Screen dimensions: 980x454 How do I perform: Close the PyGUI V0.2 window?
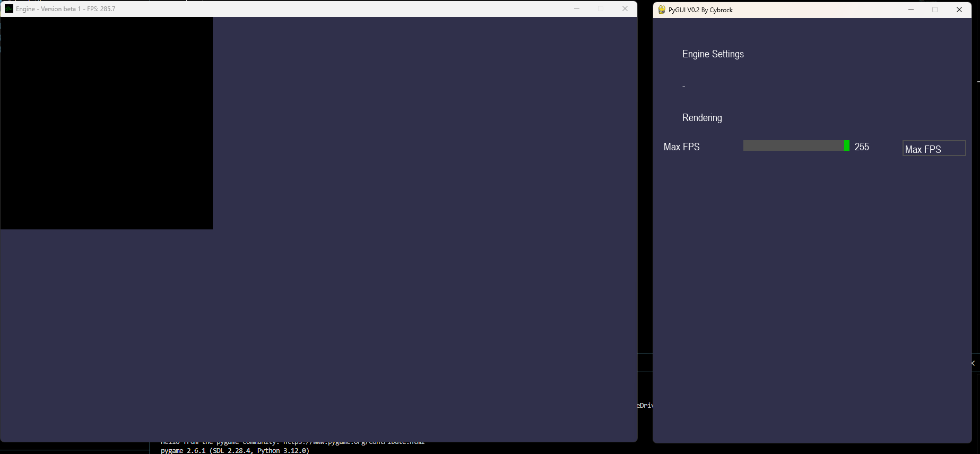point(959,10)
